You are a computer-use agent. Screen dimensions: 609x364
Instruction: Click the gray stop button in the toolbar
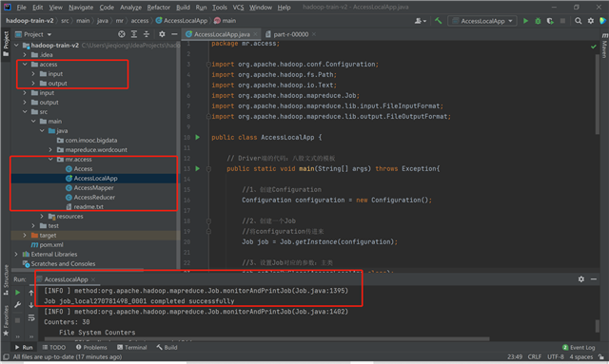[562, 21]
